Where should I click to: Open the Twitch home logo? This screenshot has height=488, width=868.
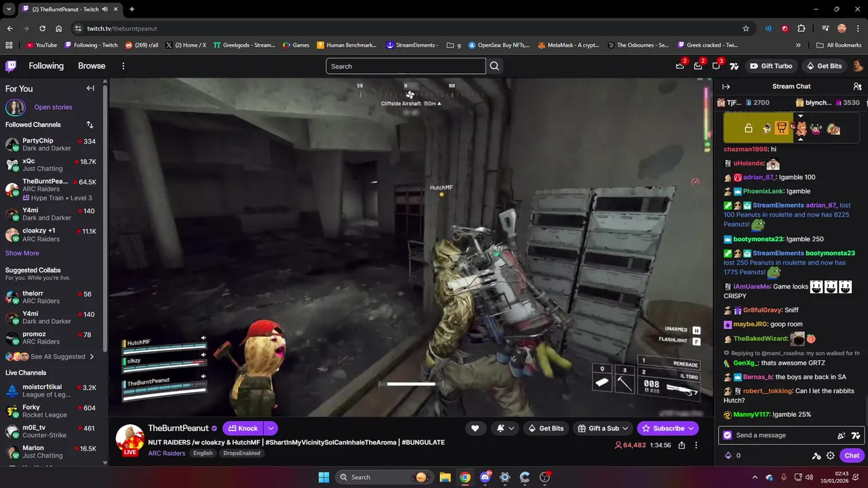pos(11,66)
